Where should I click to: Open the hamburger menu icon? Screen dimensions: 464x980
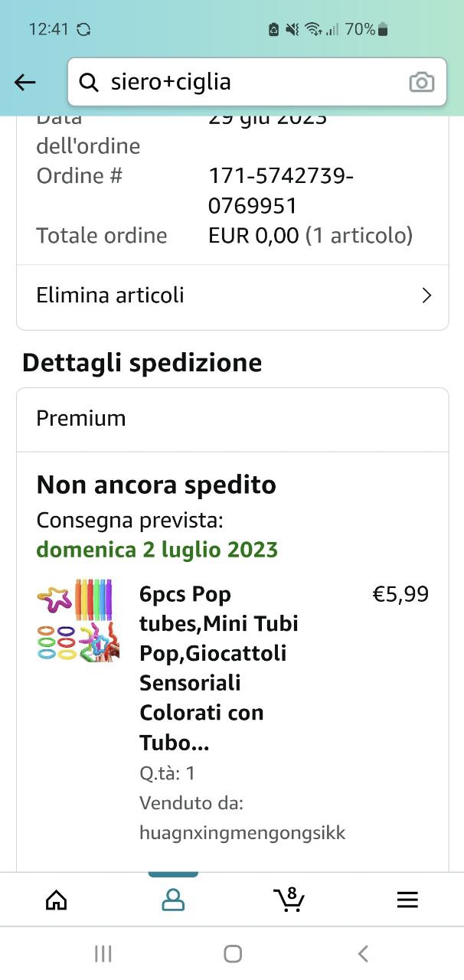407,900
